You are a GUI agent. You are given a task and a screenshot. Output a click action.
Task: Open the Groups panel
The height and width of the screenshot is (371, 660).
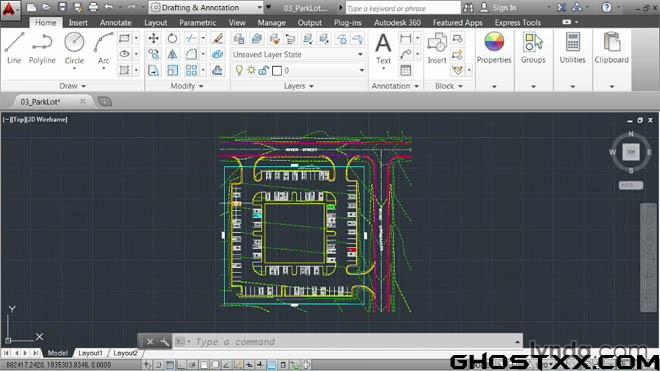tap(533, 48)
